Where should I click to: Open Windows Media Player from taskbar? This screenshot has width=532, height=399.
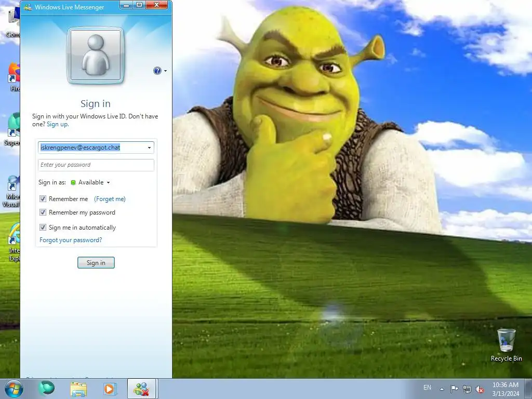coord(110,389)
